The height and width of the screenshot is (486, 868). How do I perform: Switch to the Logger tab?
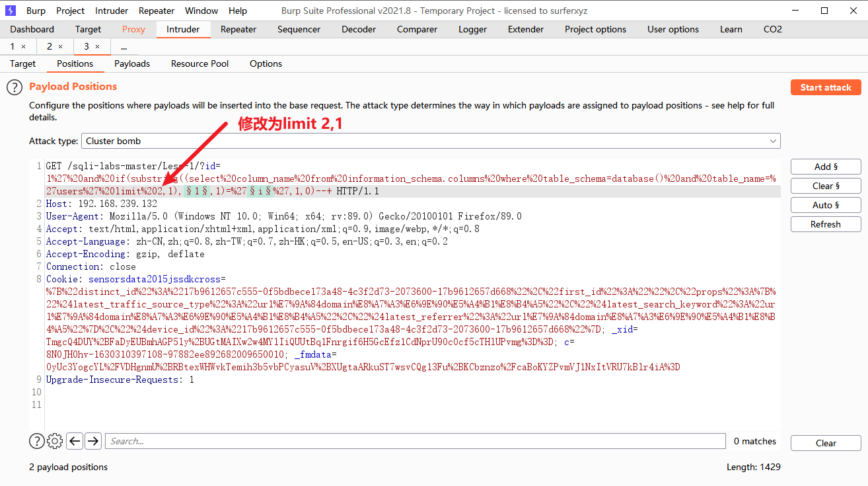coord(472,29)
